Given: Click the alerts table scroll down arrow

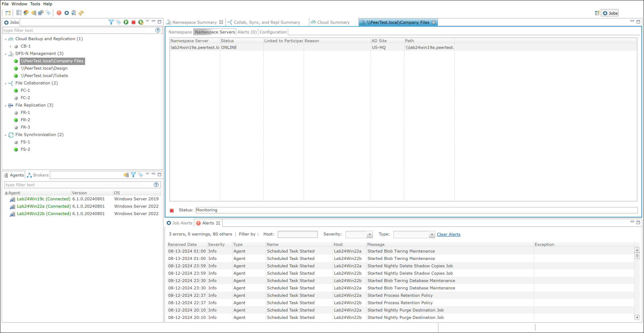Looking at the screenshot, I should click(637, 318).
